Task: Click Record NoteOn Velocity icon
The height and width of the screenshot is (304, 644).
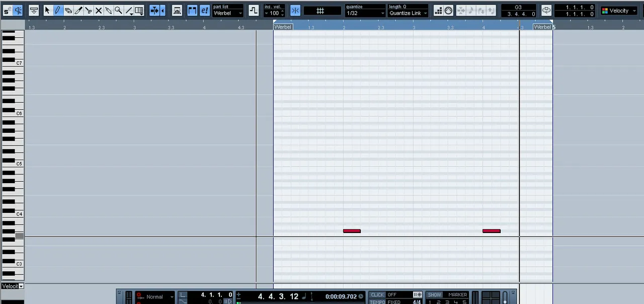Action: pyautogui.click(x=481, y=11)
